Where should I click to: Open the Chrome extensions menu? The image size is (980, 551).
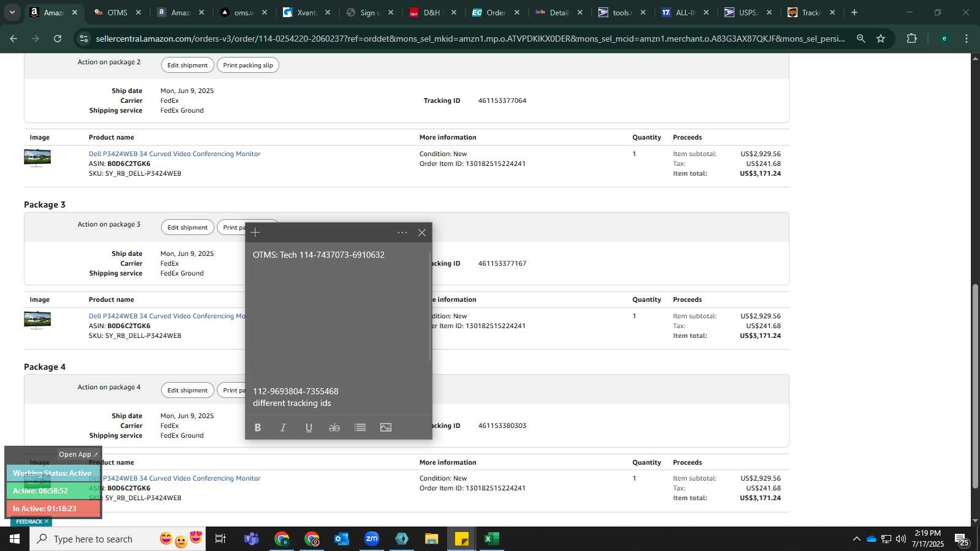pyautogui.click(x=912, y=39)
